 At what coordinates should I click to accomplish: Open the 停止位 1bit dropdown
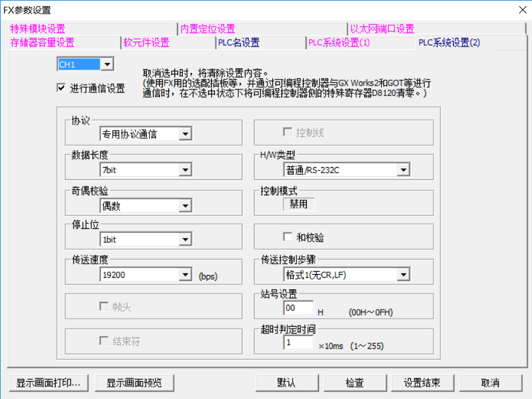[x=185, y=240]
